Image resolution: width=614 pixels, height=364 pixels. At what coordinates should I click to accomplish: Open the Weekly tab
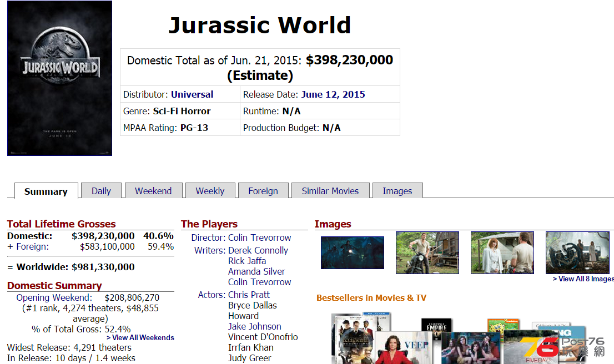point(210,191)
